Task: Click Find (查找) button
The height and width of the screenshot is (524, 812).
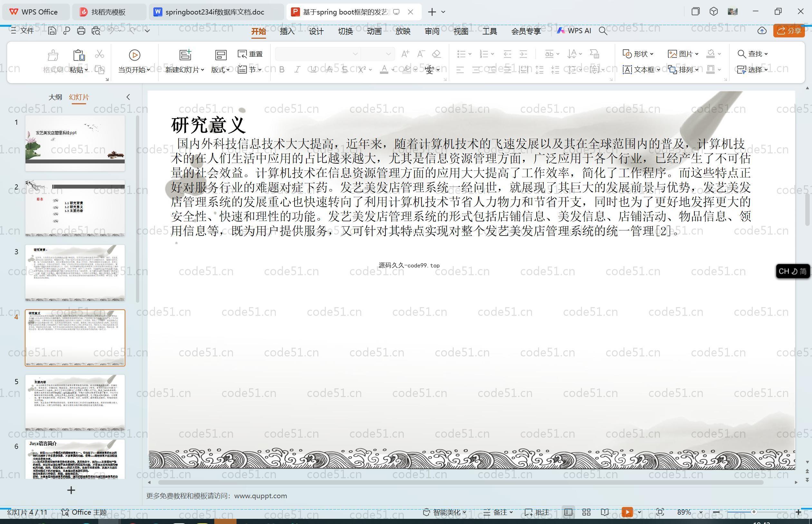Action: (752, 54)
